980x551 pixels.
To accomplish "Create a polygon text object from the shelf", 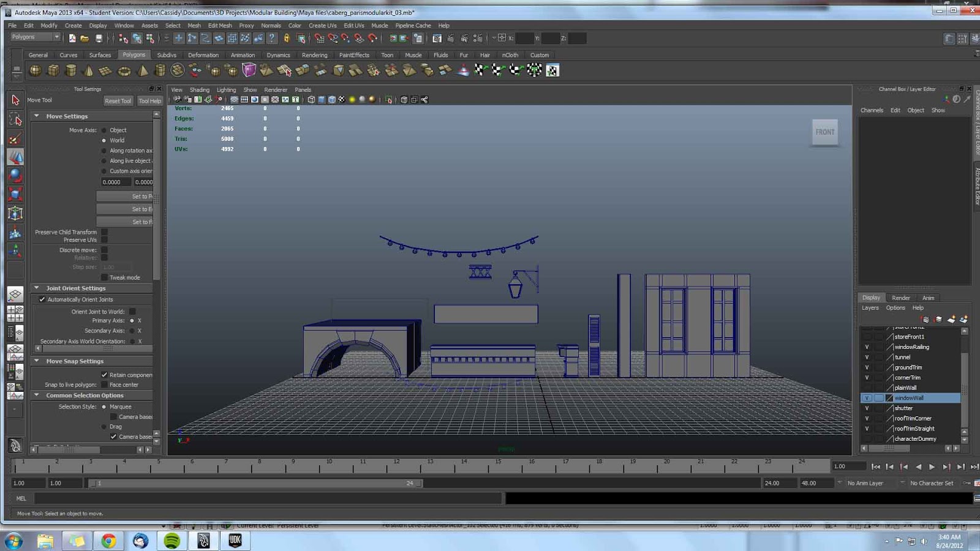I will click(195, 69).
